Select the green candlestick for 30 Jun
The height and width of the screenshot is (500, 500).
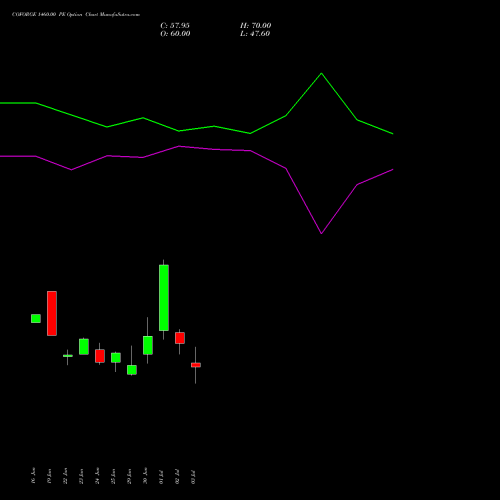pyautogui.click(x=148, y=345)
